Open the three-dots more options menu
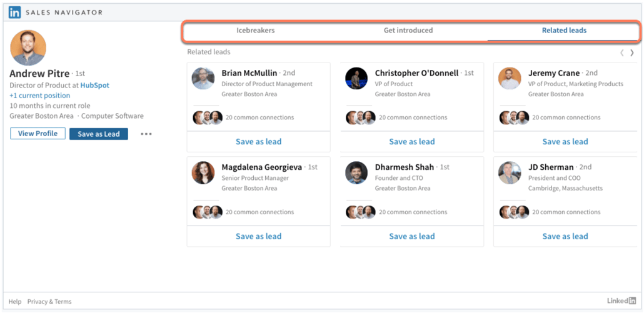The image size is (644, 313). tap(146, 134)
